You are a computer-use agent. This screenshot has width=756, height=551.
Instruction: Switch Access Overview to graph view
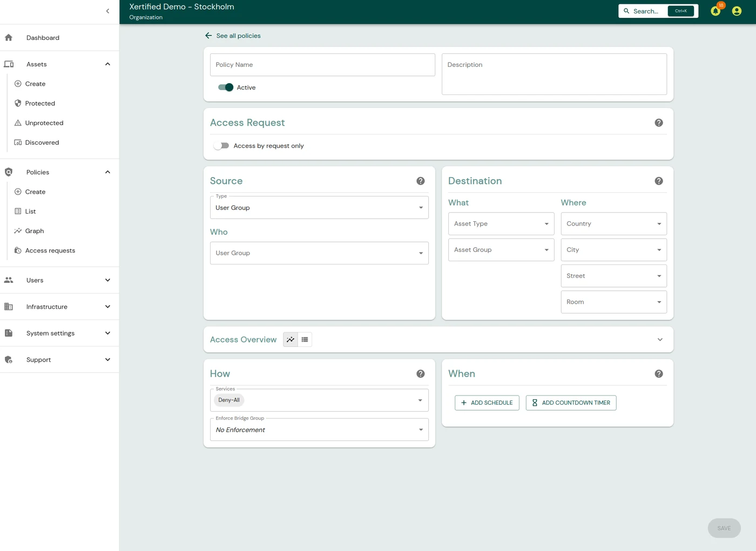click(291, 339)
